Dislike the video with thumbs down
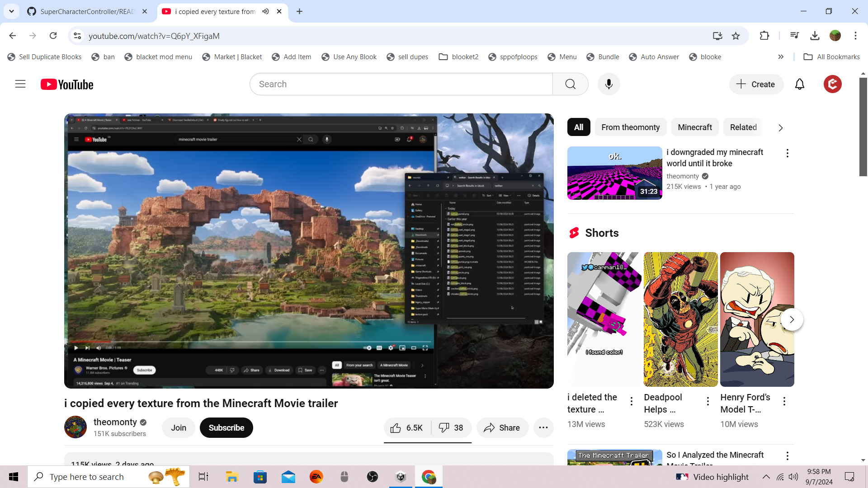Image resolution: width=868 pixels, height=488 pixels. click(451, 428)
